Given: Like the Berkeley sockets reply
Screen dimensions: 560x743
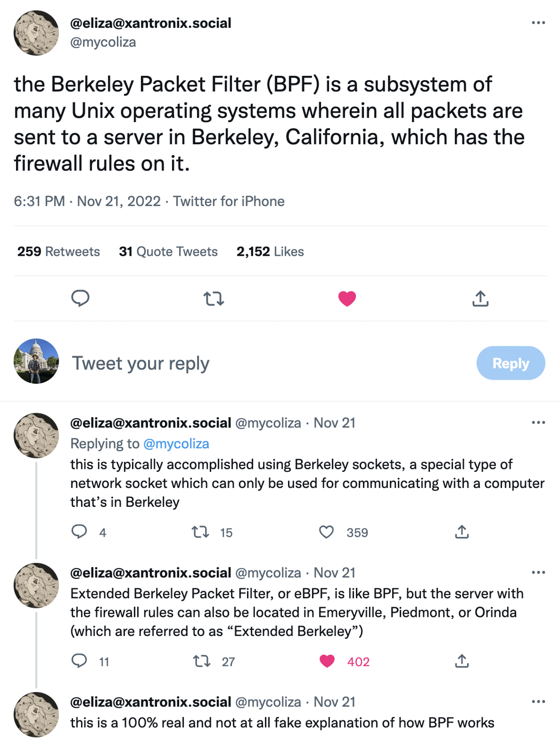Looking at the screenshot, I should 326,532.
